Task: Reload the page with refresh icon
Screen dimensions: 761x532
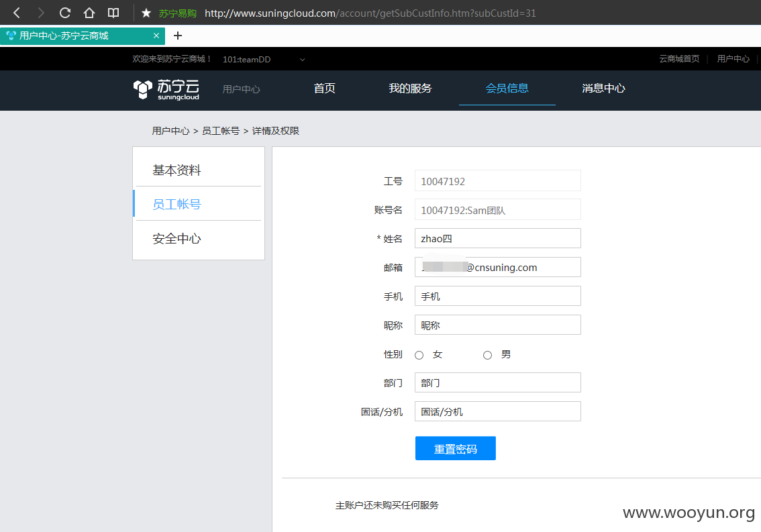Action: point(65,13)
